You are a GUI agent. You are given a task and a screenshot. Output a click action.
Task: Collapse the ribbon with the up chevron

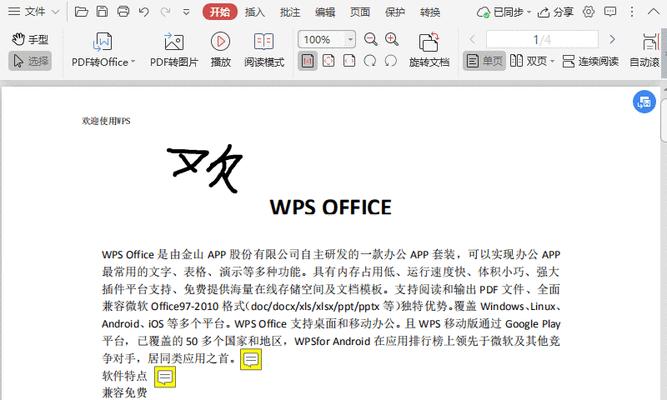point(653,12)
